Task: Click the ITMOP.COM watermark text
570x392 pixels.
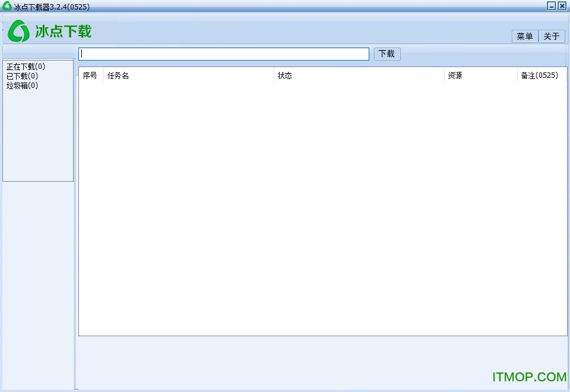Action: pos(529,377)
